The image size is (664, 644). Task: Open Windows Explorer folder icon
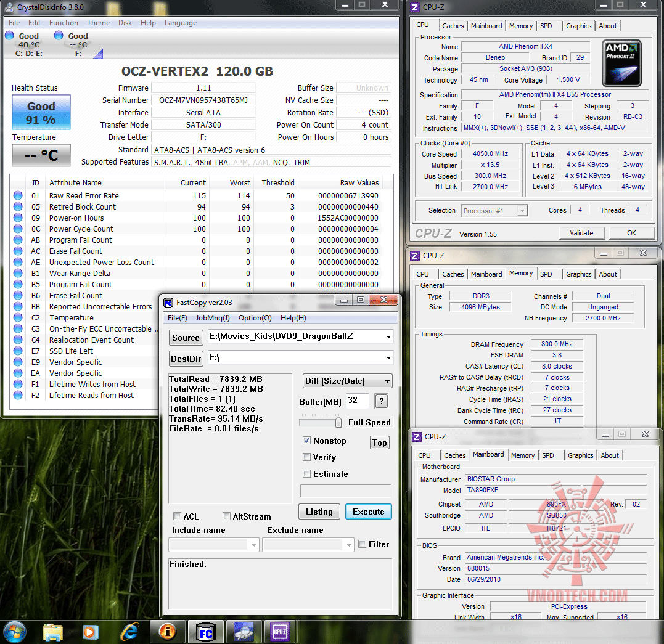[54, 632]
